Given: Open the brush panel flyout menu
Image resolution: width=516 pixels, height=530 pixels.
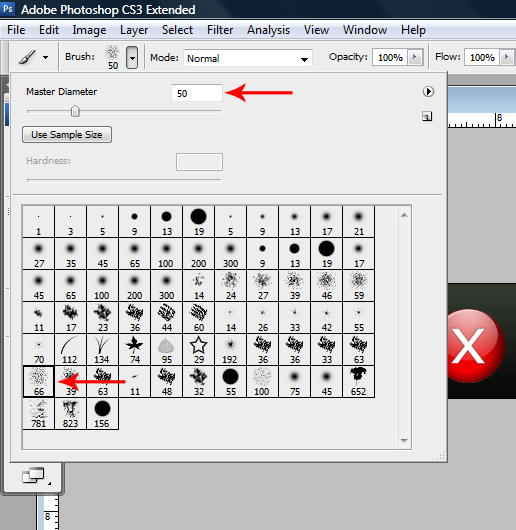Looking at the screenshot, I should tap(428, 92).
